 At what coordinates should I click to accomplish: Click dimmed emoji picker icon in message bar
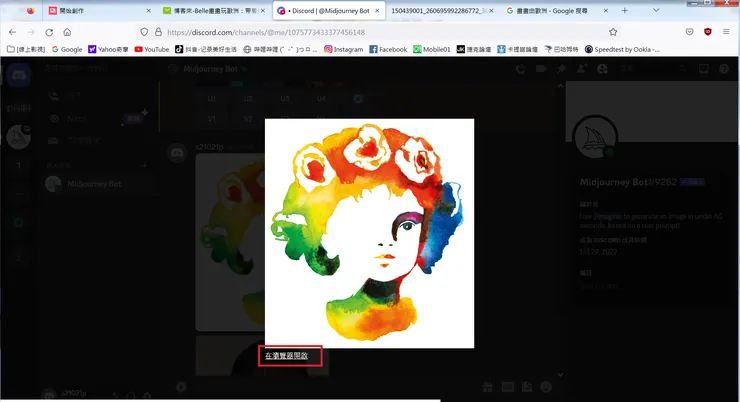(x=546, y=387)
